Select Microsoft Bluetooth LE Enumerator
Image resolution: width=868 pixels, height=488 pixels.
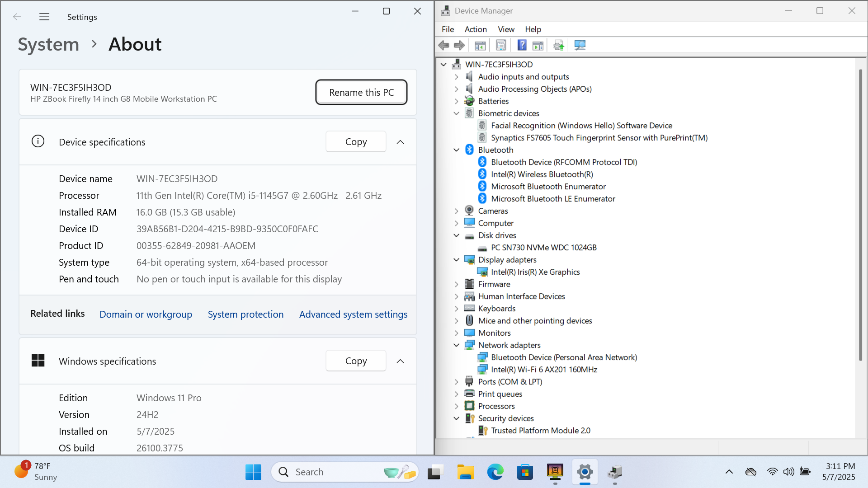click(553, 199)
